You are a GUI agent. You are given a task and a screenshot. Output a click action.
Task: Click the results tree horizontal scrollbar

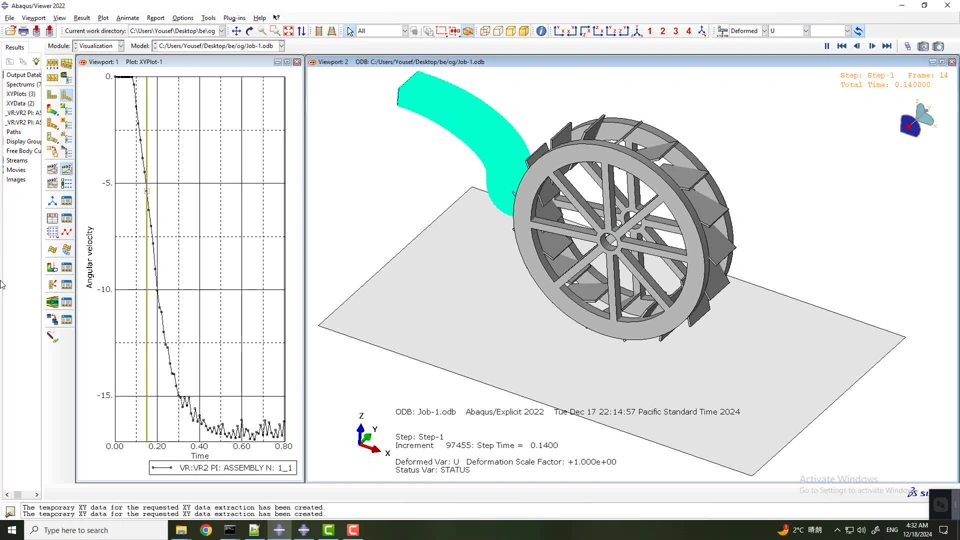[21, 495]
